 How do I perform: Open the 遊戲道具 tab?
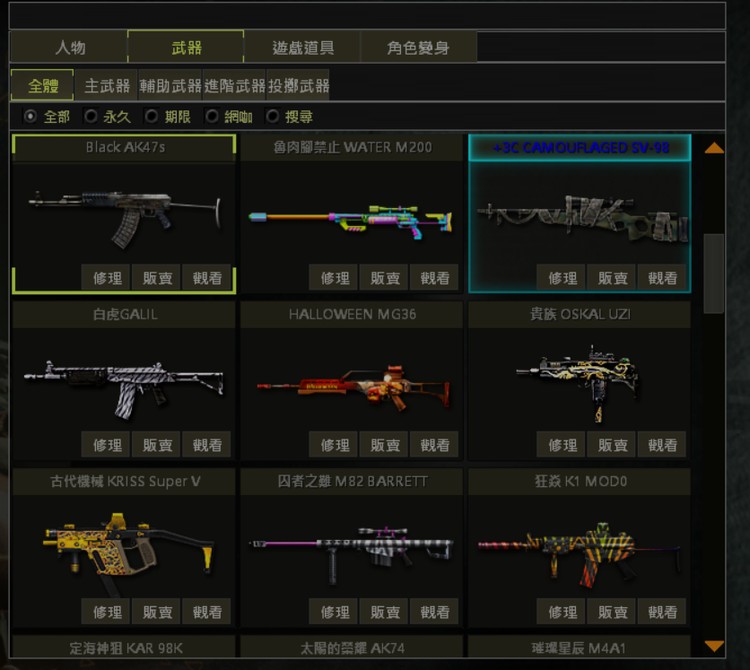tap(302, 47)
